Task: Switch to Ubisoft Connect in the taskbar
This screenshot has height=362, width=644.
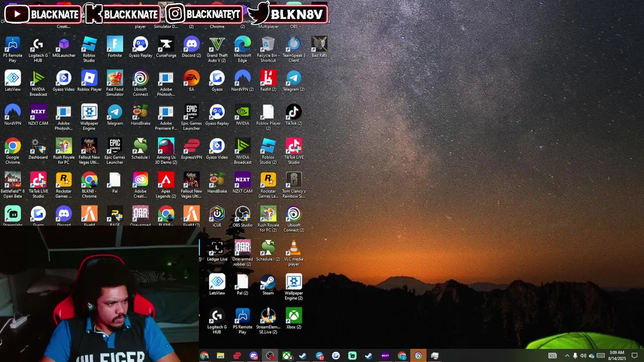Action: tap(418, 356)
